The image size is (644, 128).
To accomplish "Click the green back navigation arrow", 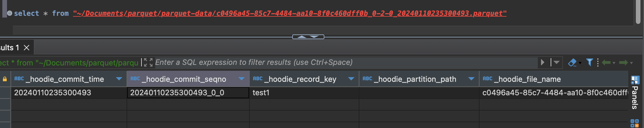I will click(606, 63).
